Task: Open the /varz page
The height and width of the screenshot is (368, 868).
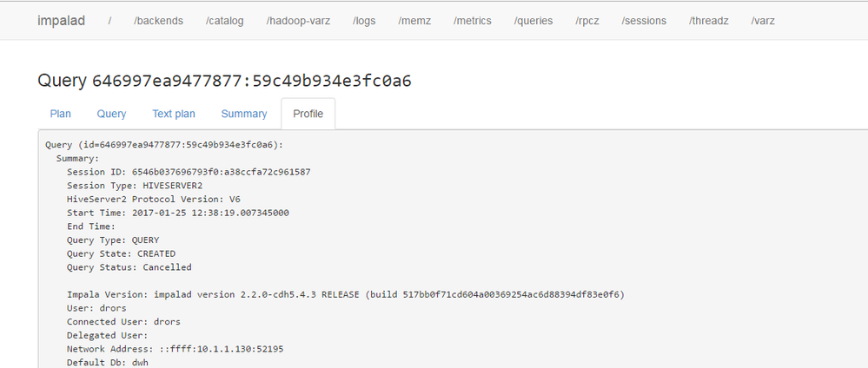Action: tap(763, 21)
